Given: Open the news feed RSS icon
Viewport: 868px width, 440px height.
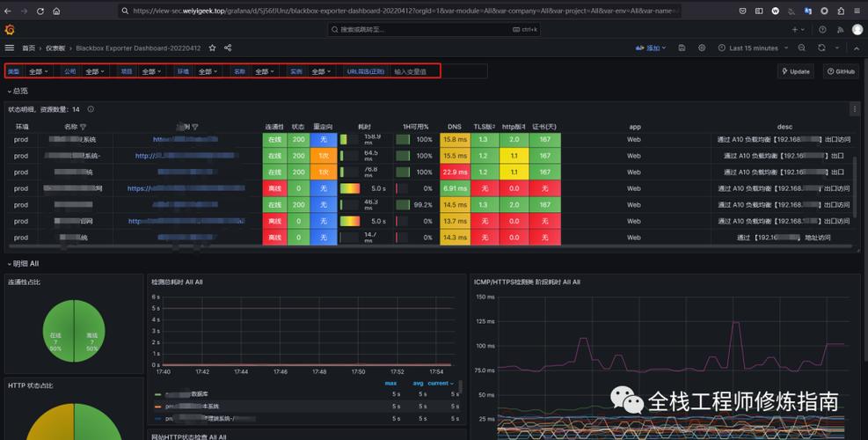Looking at the screenshot, I should tap(841, 30).
